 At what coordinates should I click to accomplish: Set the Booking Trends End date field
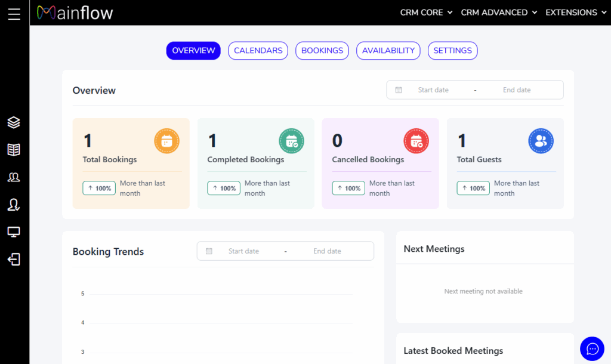[327, 251]
